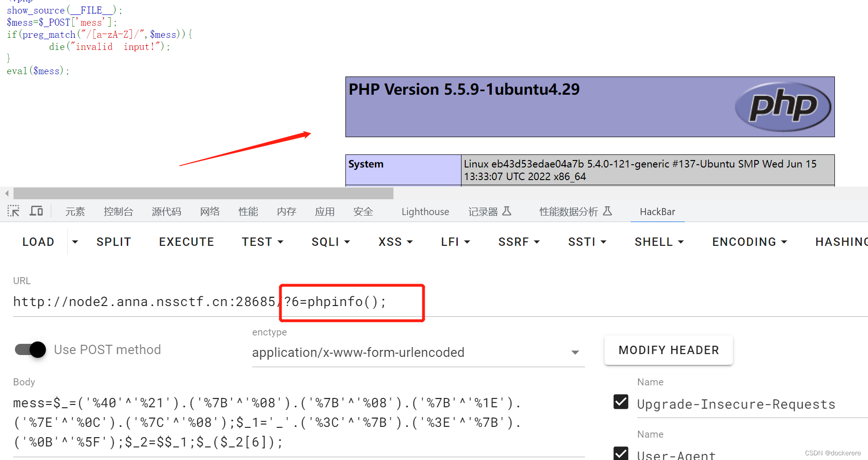Switch to the 性能 devtools tab
Screen dimensions: 868x460
click(248, 211)
